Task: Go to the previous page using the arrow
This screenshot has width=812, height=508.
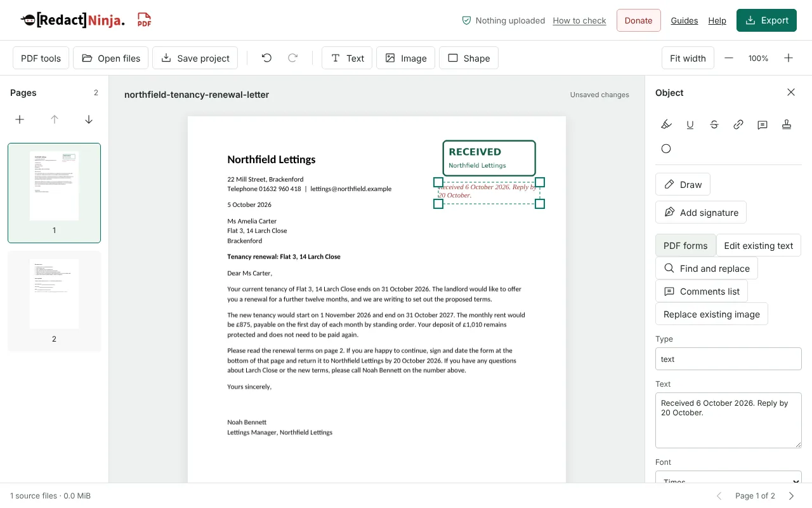Action: tap(719, 495)
